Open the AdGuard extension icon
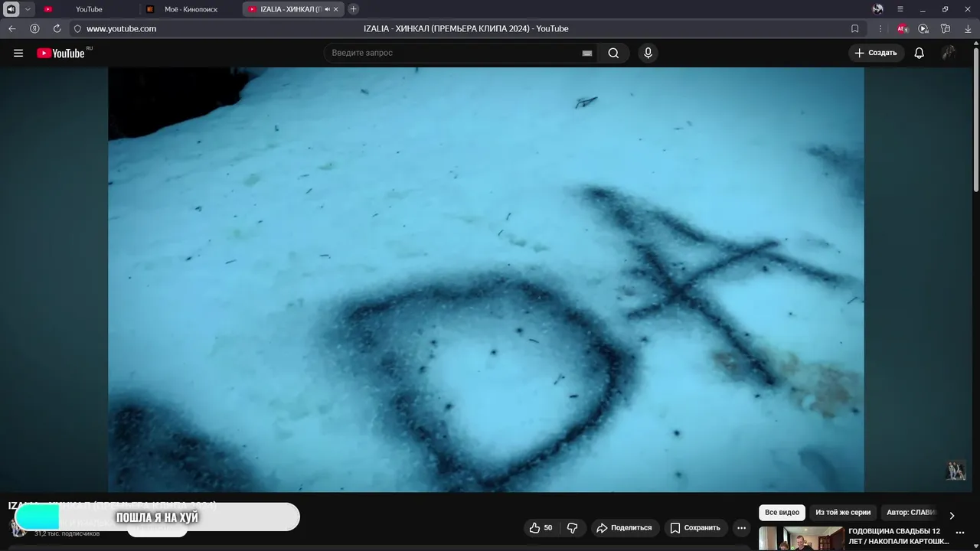The width and height of the screenshot is (980, 551). coord(903,28)
